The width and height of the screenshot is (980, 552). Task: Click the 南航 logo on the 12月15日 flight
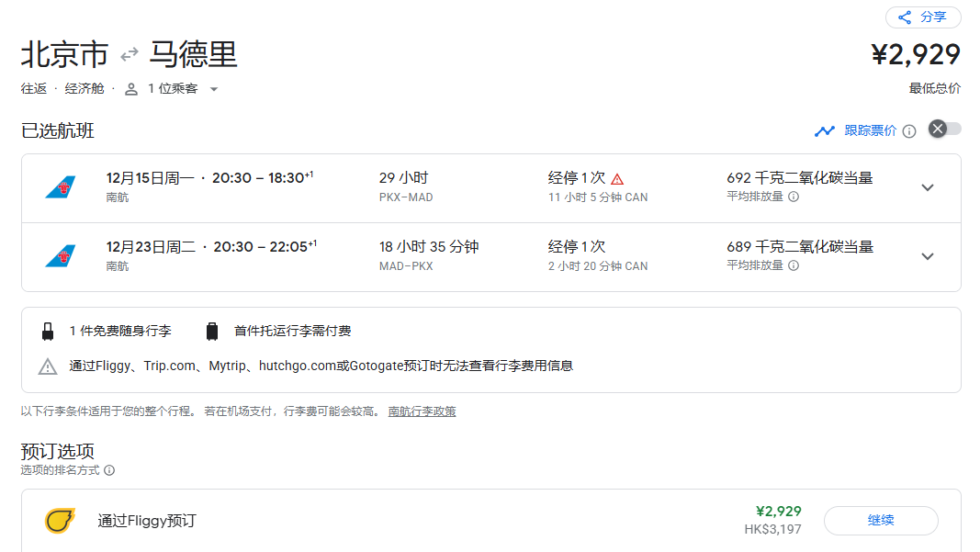(x=61, y=187)
